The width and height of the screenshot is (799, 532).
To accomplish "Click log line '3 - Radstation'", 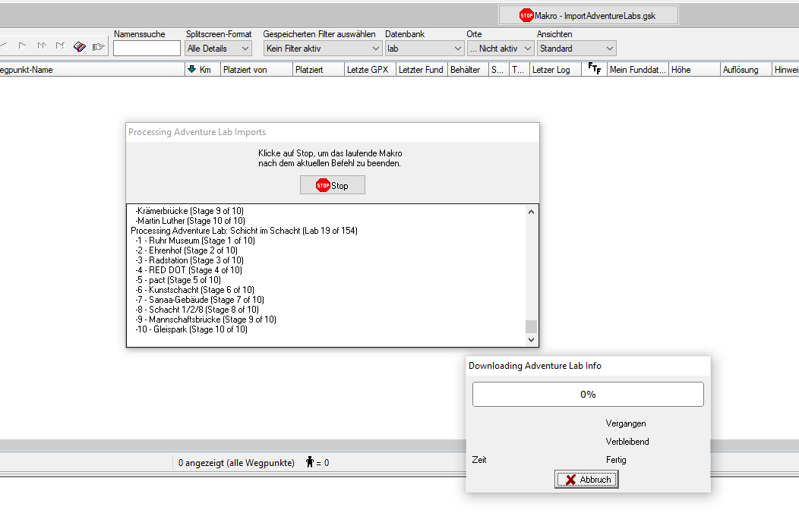I will coord(190,260).
